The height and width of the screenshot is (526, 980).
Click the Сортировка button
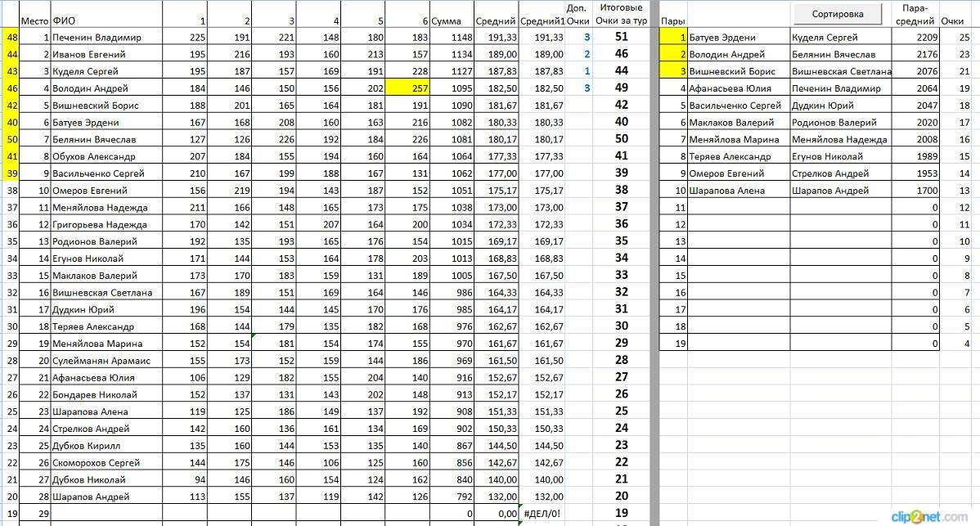click(838, 14)
